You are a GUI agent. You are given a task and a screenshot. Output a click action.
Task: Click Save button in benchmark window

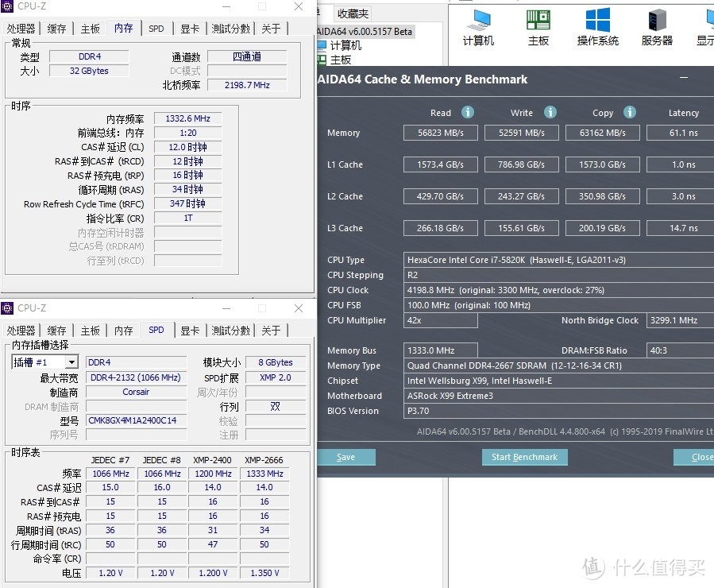click(346, 457)
